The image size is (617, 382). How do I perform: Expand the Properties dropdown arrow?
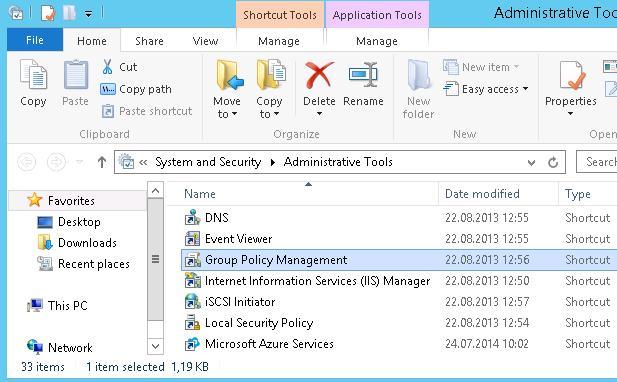[571, 114]
